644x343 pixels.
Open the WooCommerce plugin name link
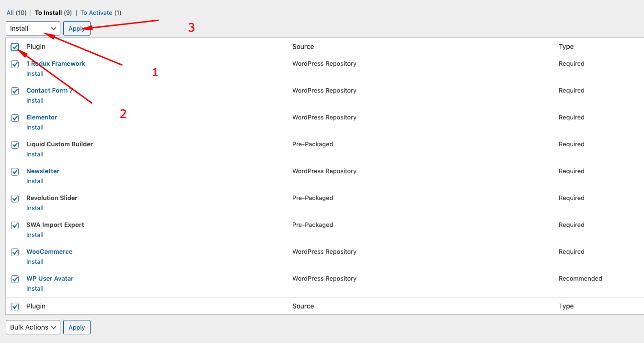[x=49, y=252]
